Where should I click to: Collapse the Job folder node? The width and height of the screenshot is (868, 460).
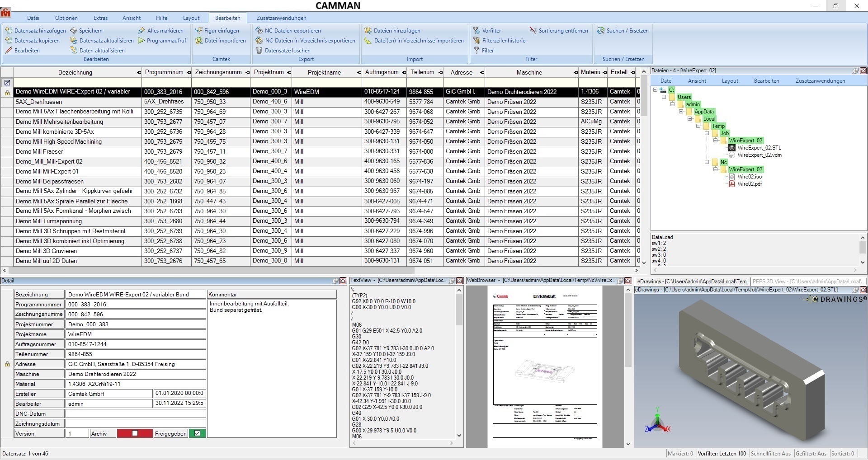[707, 133]
